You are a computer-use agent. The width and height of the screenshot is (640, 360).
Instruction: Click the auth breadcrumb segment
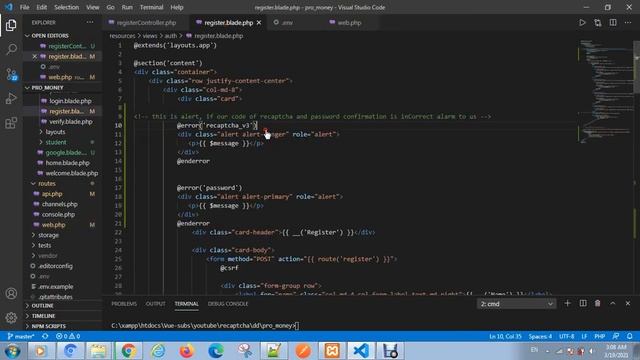point(171,36)
